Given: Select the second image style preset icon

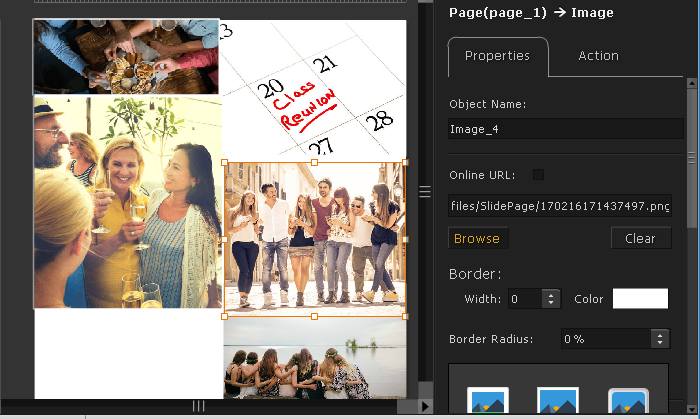Looking at the screenshot, I should [x=558, y=400].
